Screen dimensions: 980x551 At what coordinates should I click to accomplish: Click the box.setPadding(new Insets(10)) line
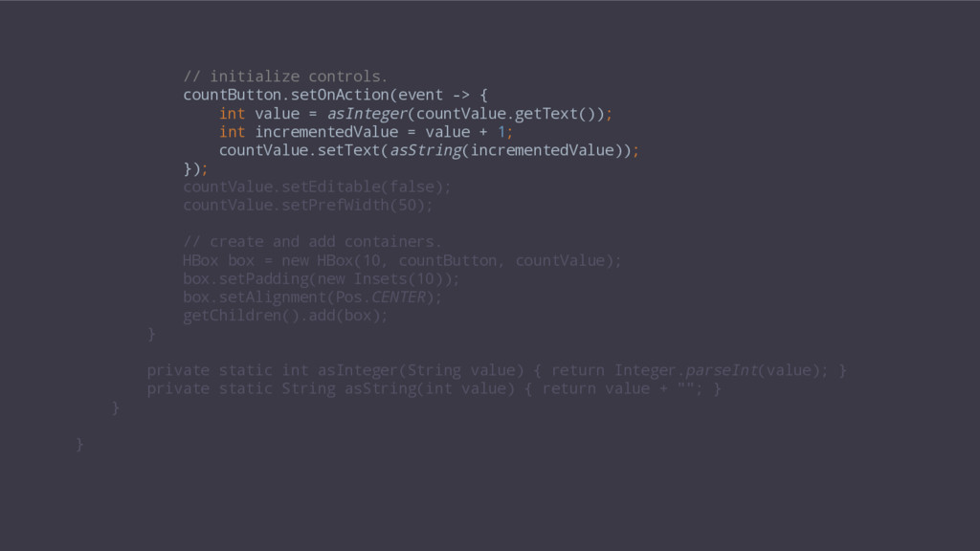pyautogui.click(x=322, y=278)
